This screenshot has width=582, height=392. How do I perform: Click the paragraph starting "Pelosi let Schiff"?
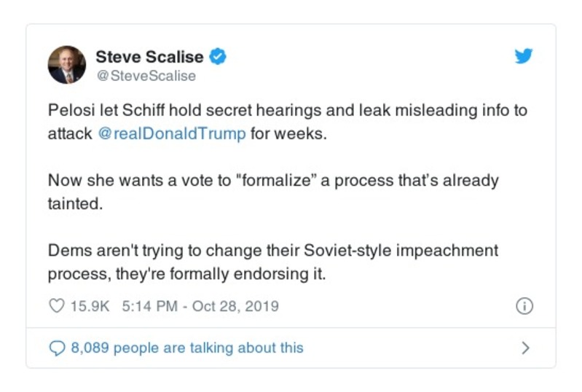(287, 122)
